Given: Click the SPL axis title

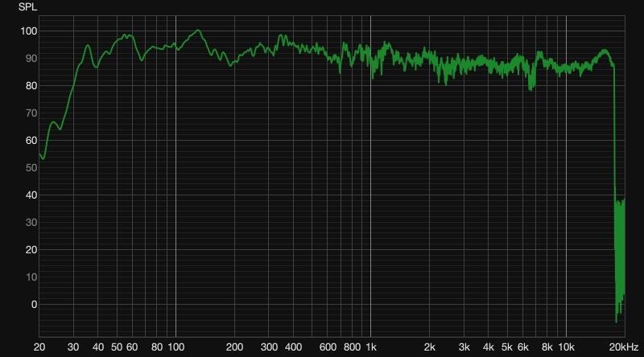Looking at the screenshot, I should point(27,7).
